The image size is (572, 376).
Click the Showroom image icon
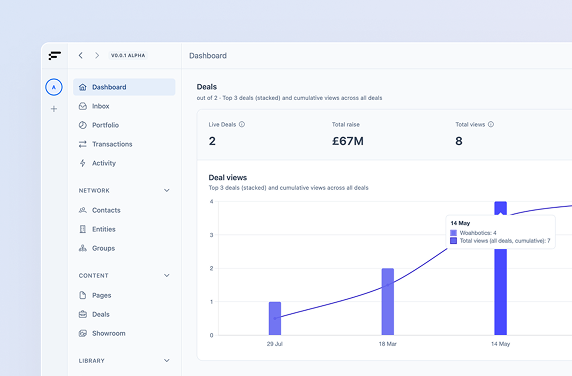(83, 333)
